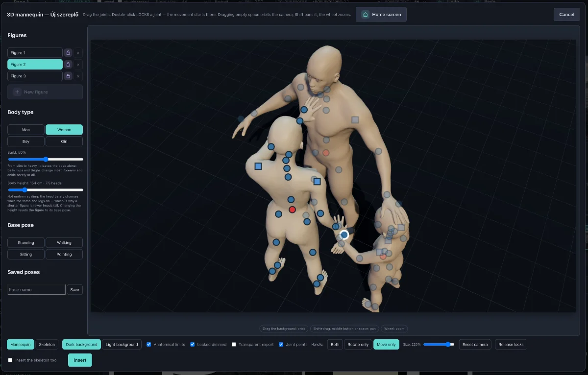Select the Figure 2 row
Image resolution: width=588 pixels, height=375 pixels.
click(x=35, y=64)
